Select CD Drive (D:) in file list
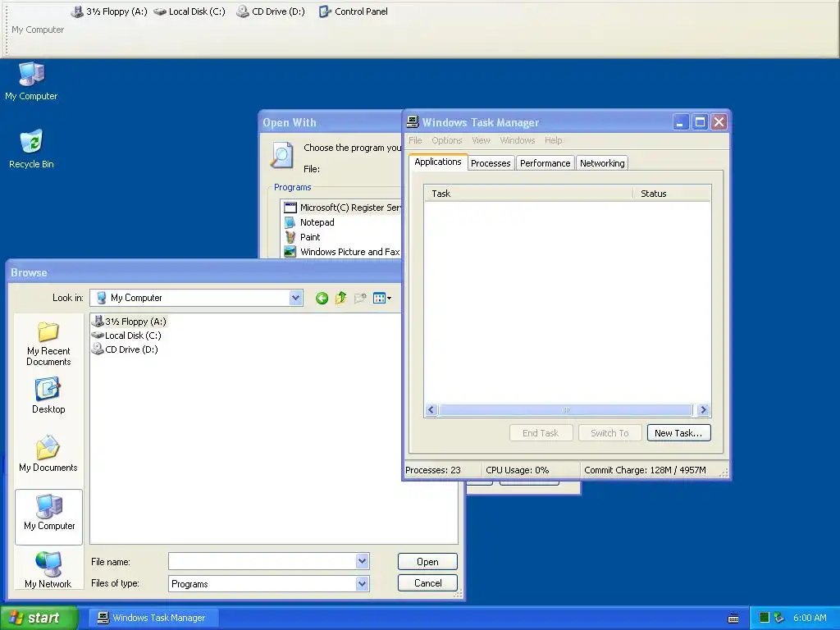The image size is (840, 630). click(125, 349)
